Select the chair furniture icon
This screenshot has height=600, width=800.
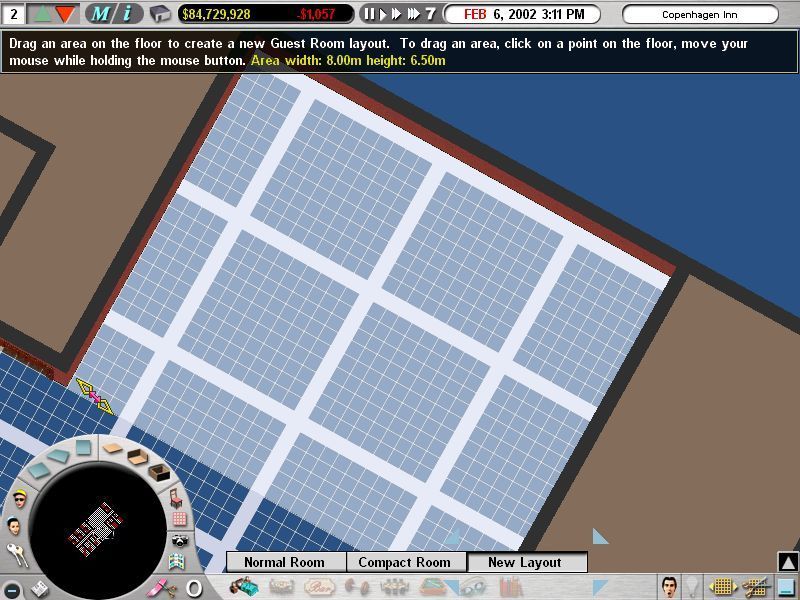tap(176, 497)
